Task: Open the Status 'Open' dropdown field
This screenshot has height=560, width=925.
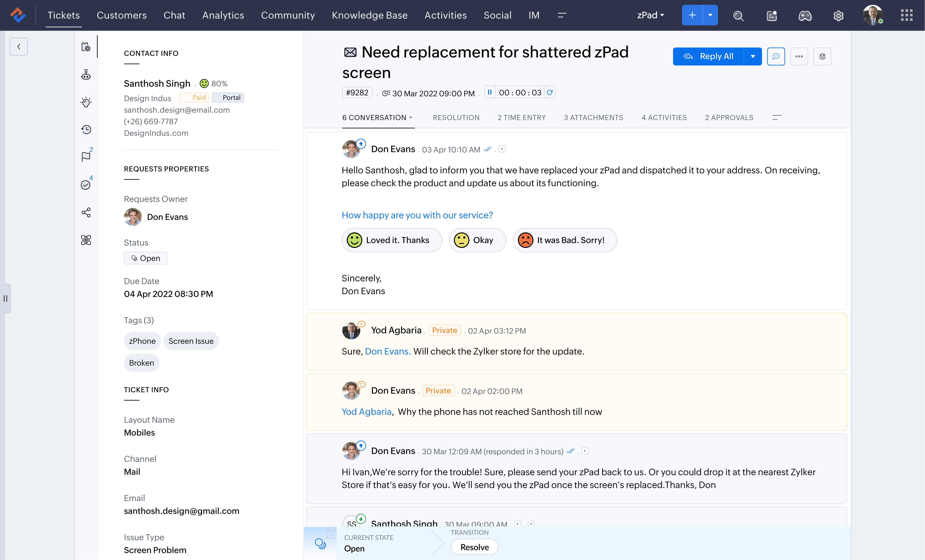Action: coord(146,258)
